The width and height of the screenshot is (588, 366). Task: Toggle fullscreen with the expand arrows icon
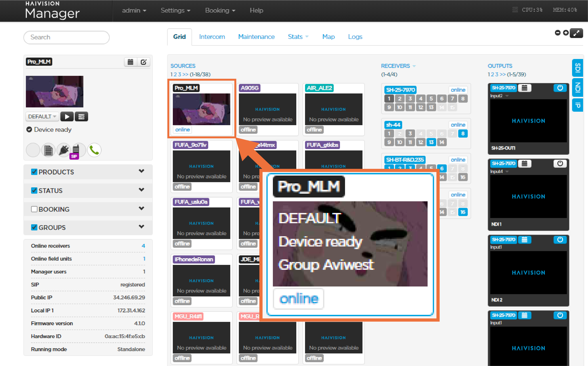(x=576, y=33)
